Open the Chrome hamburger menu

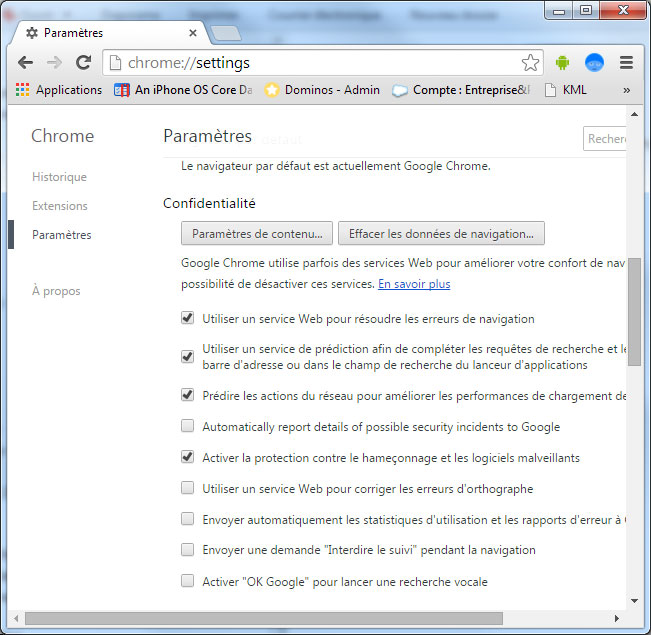click(627, 63)
